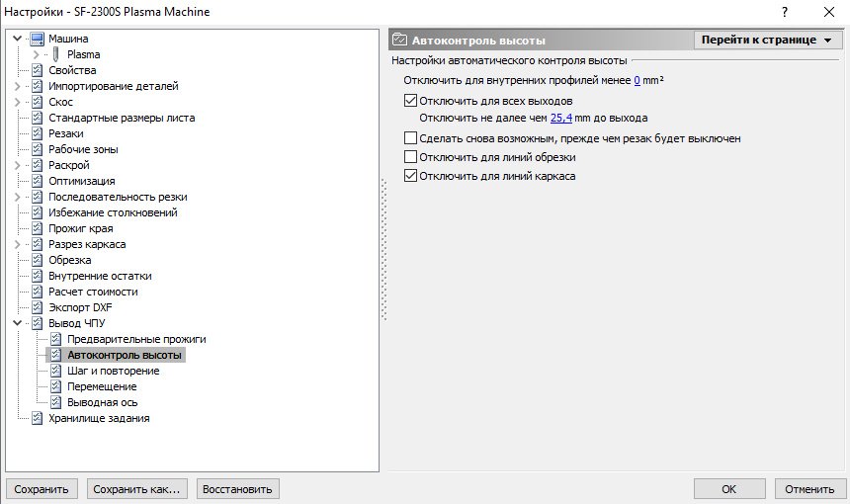Click the Автоконтроль высоты header icon

(399, 40)
